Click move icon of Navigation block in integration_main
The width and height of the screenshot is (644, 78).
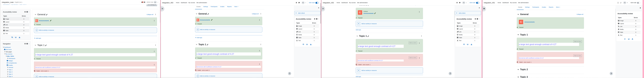point(25,44)
